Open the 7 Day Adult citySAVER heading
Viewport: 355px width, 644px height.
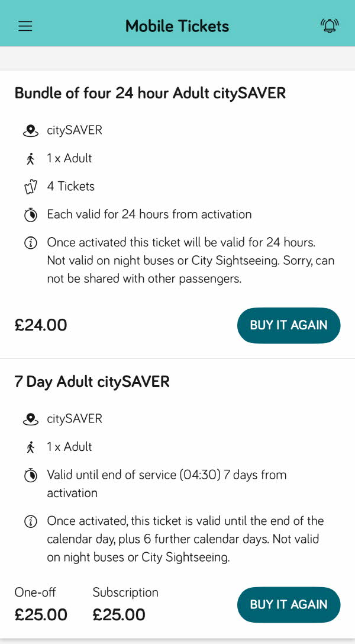(92, 382)
